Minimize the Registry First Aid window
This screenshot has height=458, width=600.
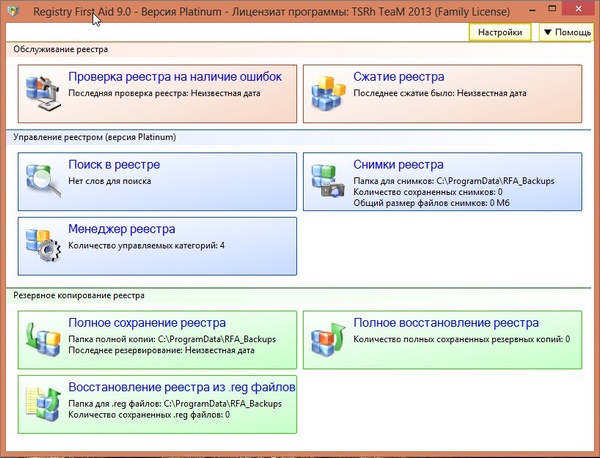coord(532,10)
